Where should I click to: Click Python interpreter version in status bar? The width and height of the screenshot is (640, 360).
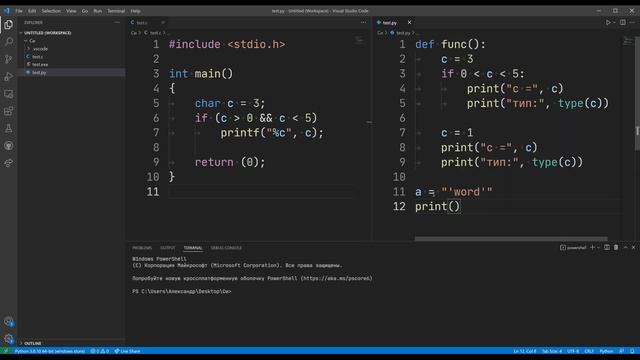(x=50, y=351)
